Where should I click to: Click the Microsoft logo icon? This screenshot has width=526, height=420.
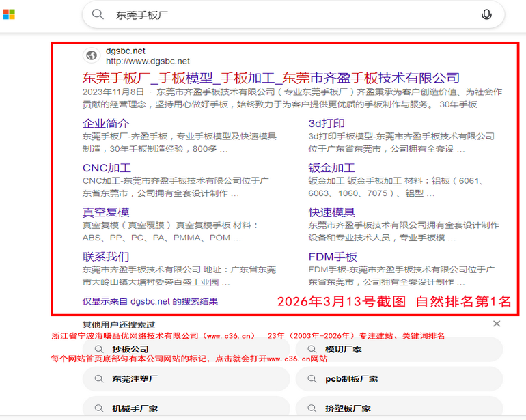9,14
